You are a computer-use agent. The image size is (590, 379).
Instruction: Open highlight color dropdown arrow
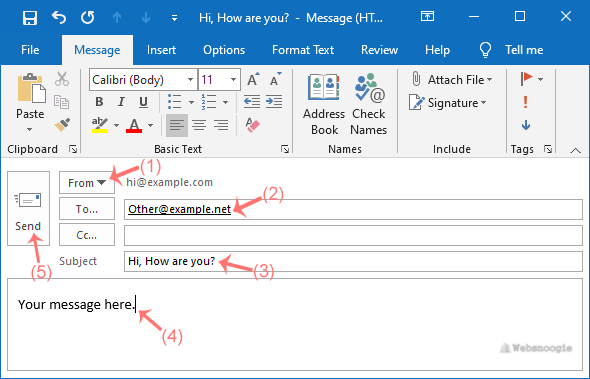click(116, 125)
